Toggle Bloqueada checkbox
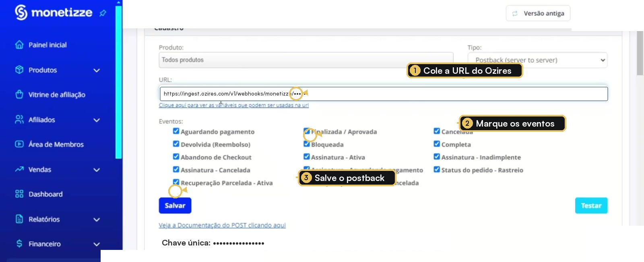The image size is (644, 262). (x=306, y=144)
